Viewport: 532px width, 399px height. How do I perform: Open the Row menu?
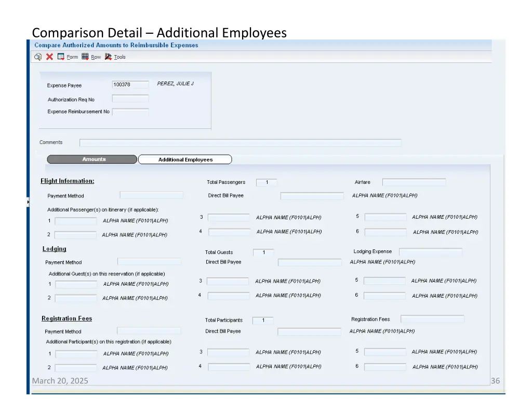point(96,57)
